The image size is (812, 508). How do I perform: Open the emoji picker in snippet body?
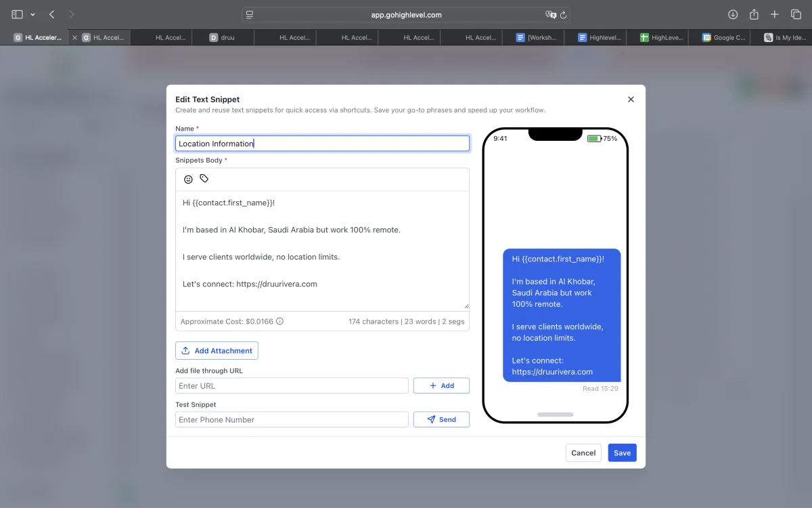(x=188, y=179)
